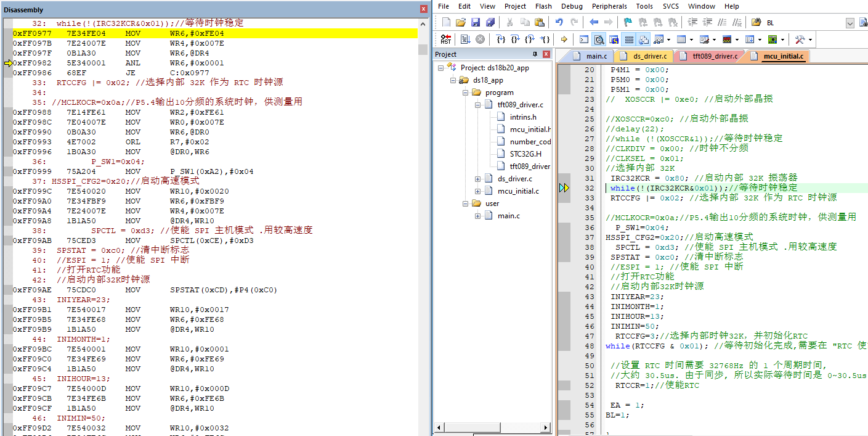This screenshot has width=868, height=436.
Task: Switch to the main.c editor tab
Action: pyautogui.click(x=590, y=56)
